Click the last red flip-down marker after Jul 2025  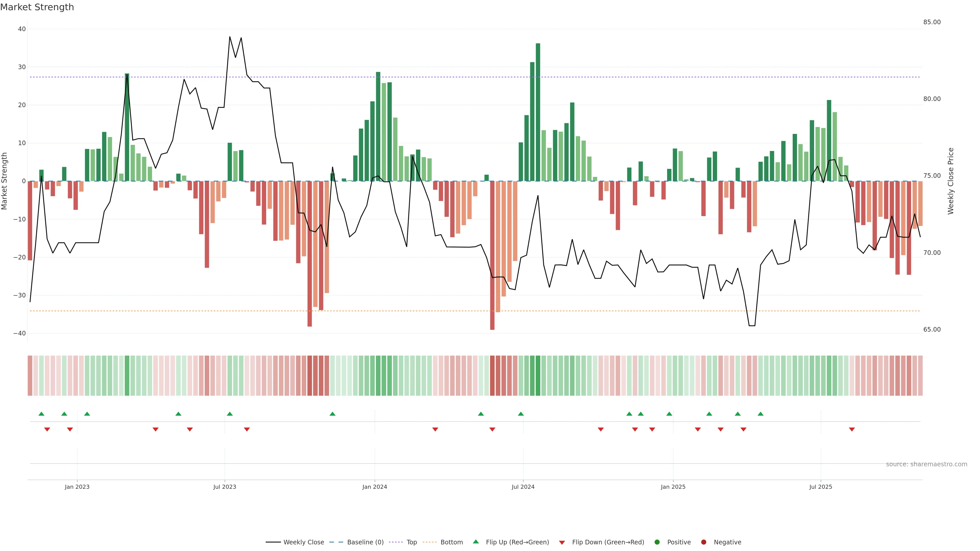point(852,429)
